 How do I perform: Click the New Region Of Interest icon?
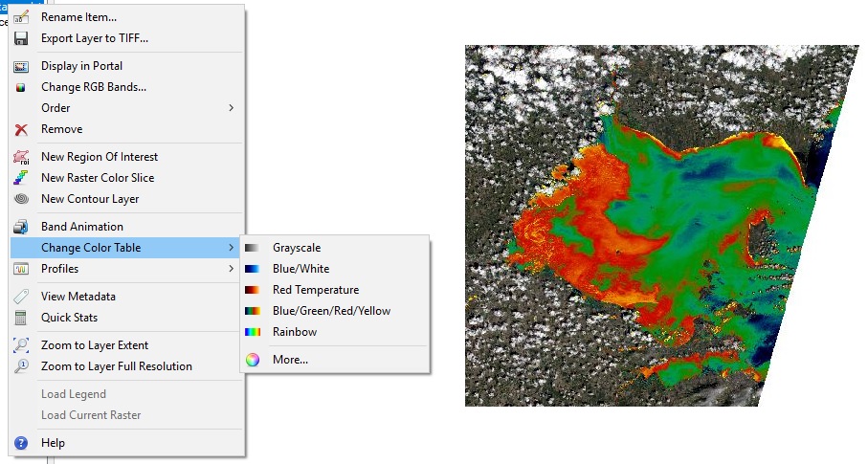point(21,157)
